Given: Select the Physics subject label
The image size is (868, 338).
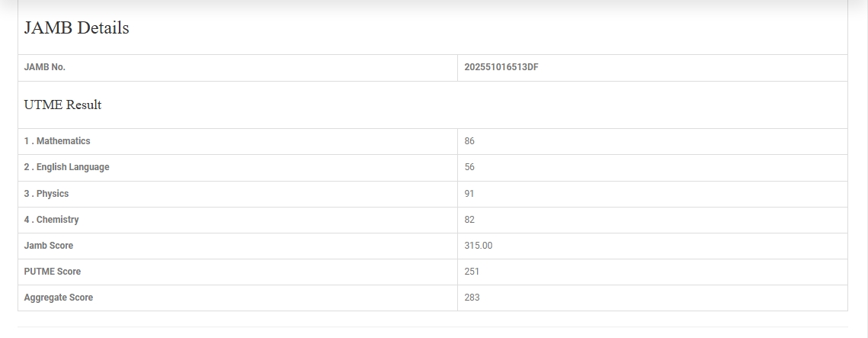Looking at the screenshot, I should pyautogui.click(x=46, y=194).
